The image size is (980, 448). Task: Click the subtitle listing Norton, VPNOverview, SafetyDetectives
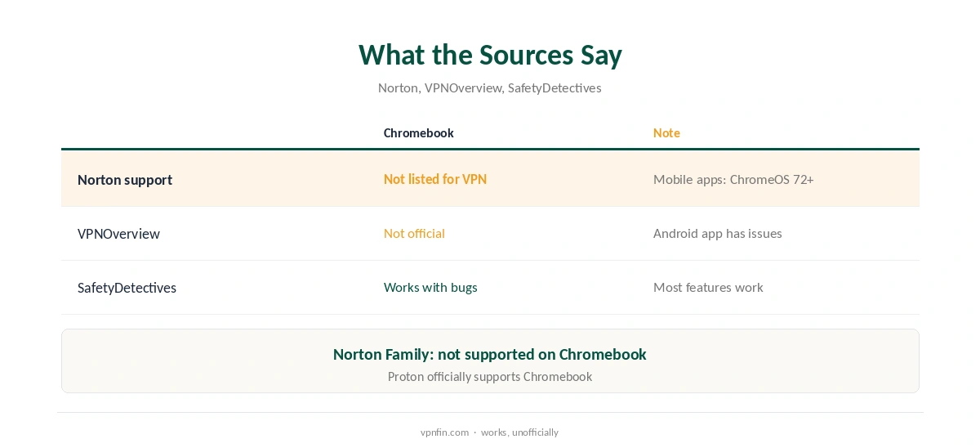pos(490,87)
